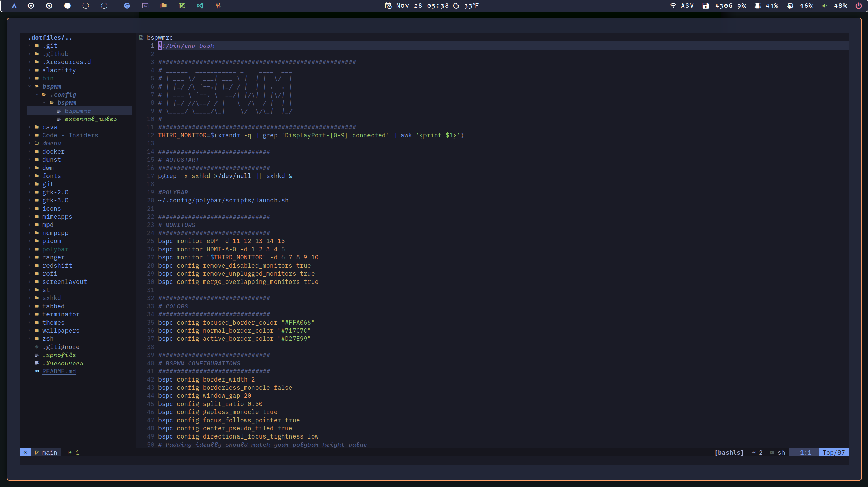Click the power button icon
Image resolution: width=868 pixels, height=487 pixels.
click(858, 6)
